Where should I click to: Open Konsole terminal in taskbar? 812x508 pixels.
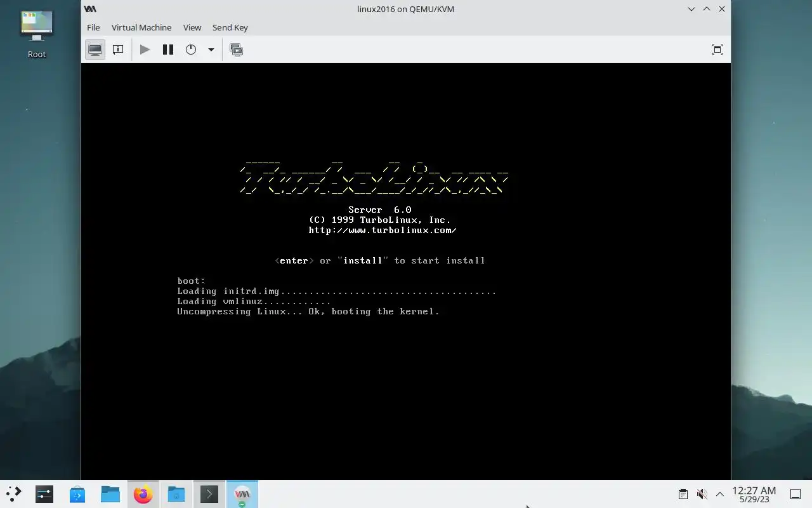209,494
